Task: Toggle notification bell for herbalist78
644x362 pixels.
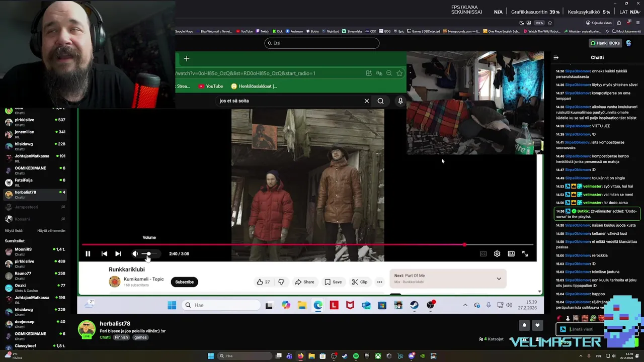Action: coord(524,325)
